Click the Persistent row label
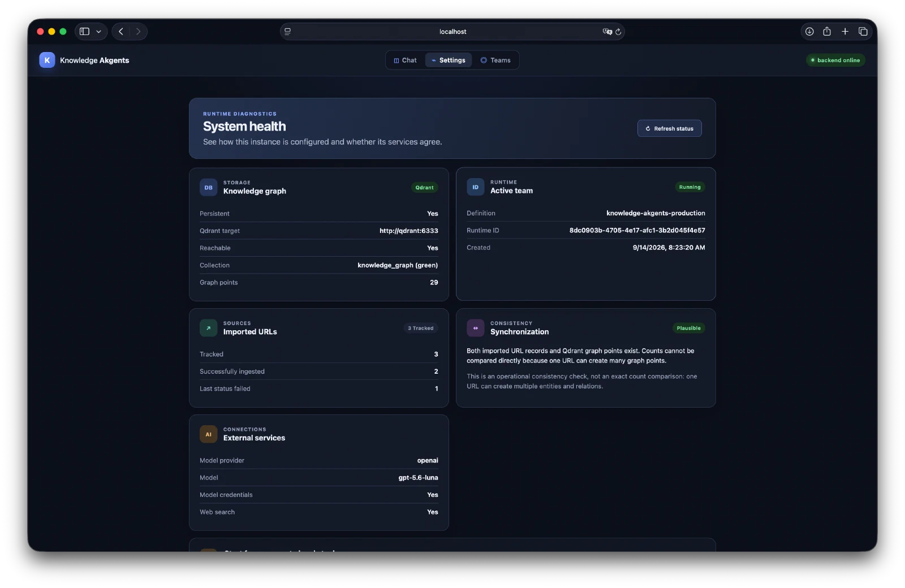This screenshot has width=905, height=588. click(x=214, y=214)
